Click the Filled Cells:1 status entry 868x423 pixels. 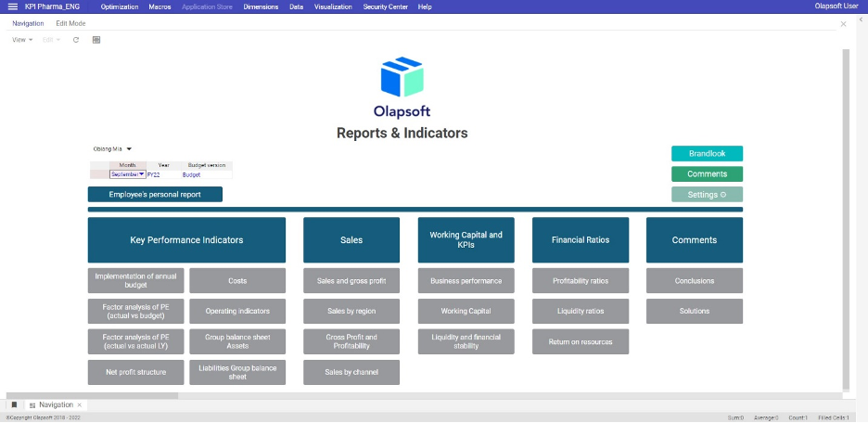click(833, 418)
